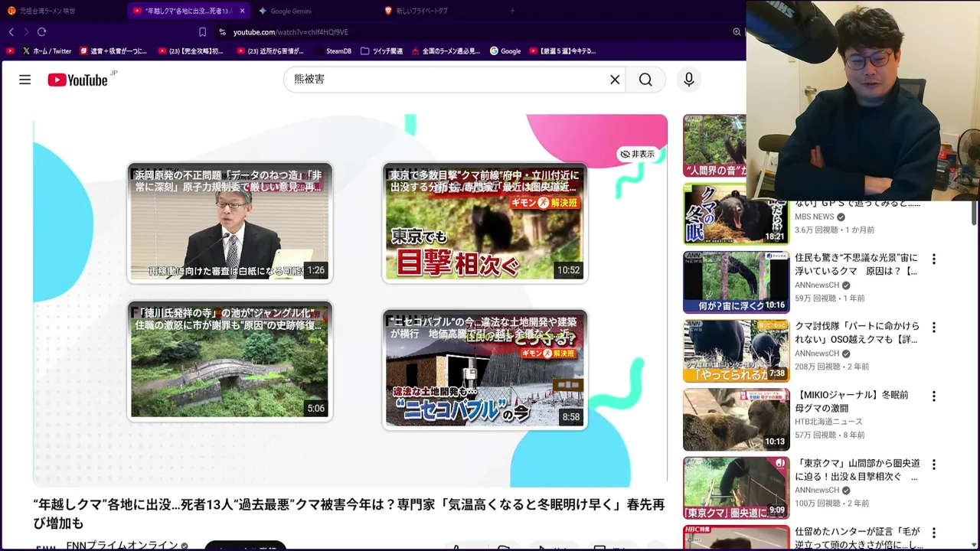The image size is (980, 551).
Task: Submit search with magnifier button
Action: click(645, 80)
